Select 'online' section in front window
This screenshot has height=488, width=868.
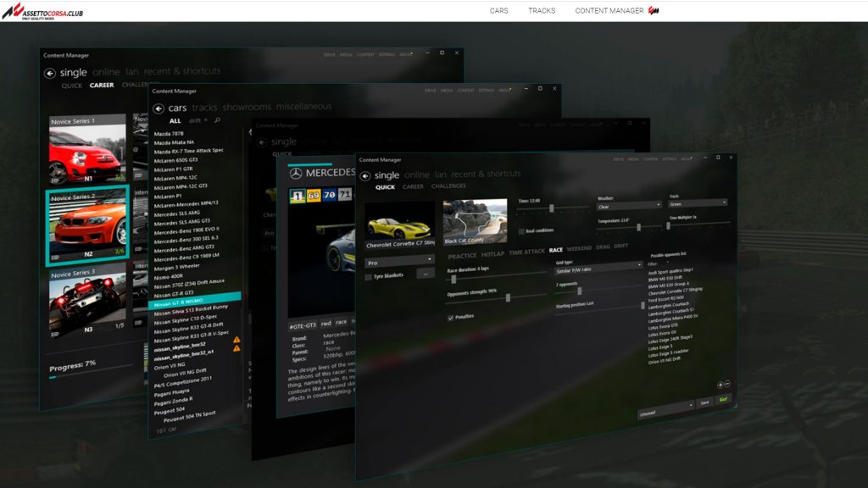417,175
